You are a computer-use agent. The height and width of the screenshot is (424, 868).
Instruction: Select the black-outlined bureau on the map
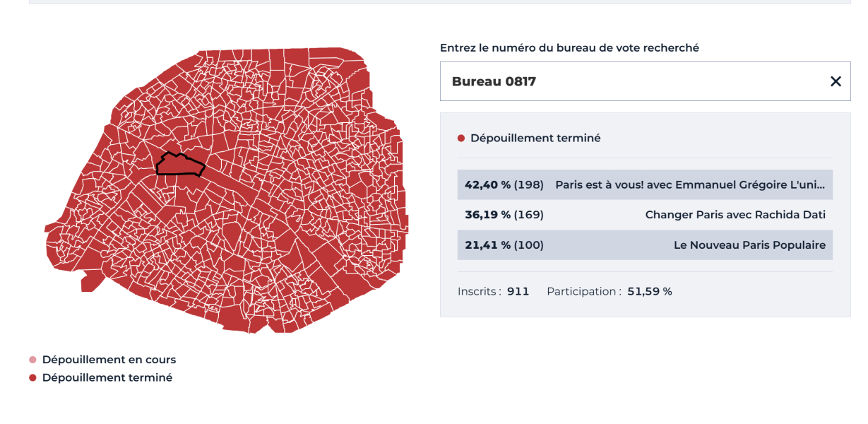tap(180, 165)
